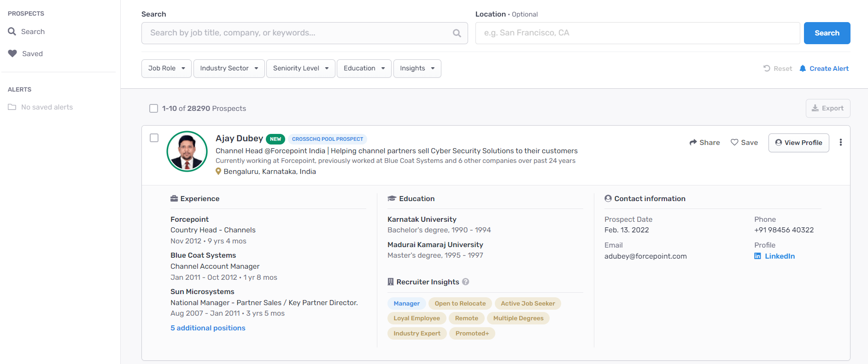Screen dimensions: 868x364
Task: Share Ajay Dubey's profile
Action: point(704,143)
